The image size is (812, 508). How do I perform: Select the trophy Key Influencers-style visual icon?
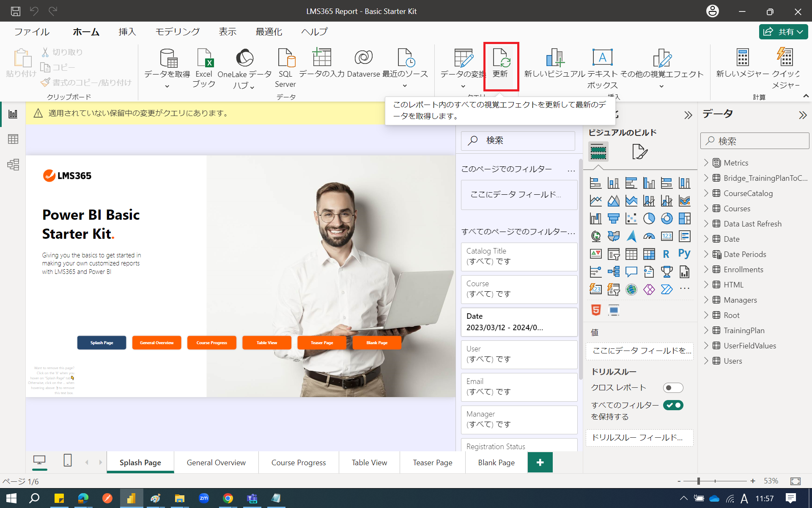coord(667,272)
